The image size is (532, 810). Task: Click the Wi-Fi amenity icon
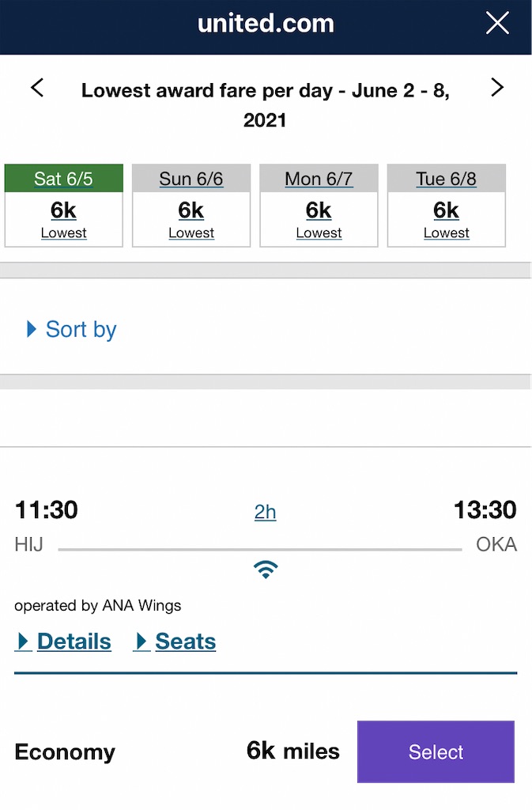pos(266,570)
